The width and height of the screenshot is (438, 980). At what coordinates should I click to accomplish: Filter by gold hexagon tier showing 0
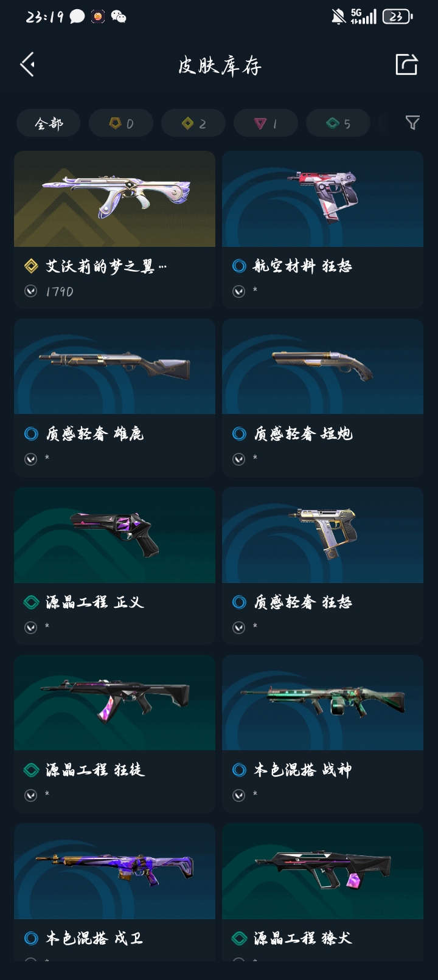121,123
